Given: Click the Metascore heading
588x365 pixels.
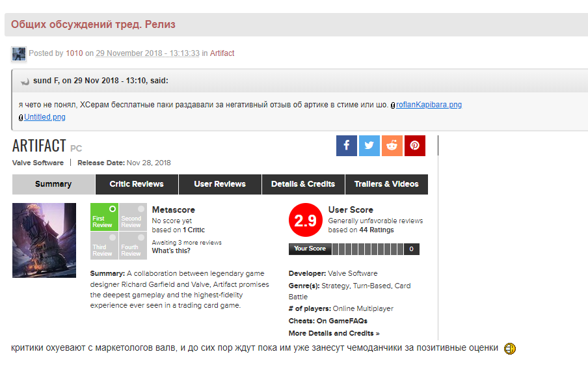Looking at the screenshot, I should point(173,210).
